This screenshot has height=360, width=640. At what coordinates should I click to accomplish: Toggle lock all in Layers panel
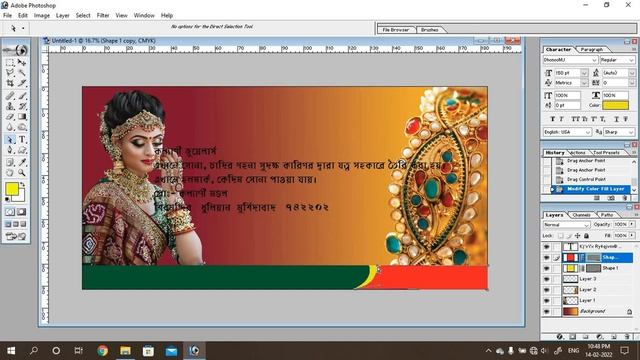pyautogui.click(x=586, y=236)
